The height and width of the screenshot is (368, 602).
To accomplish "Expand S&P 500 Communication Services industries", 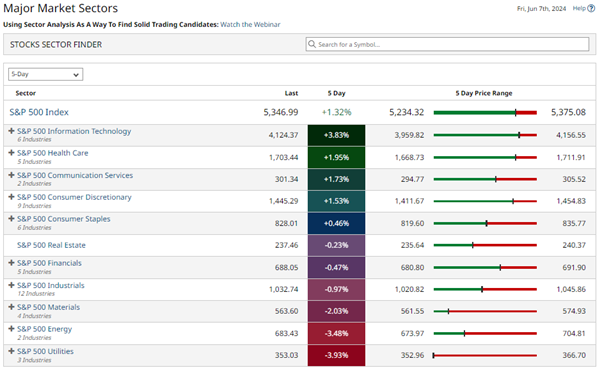I will (12, 175).
